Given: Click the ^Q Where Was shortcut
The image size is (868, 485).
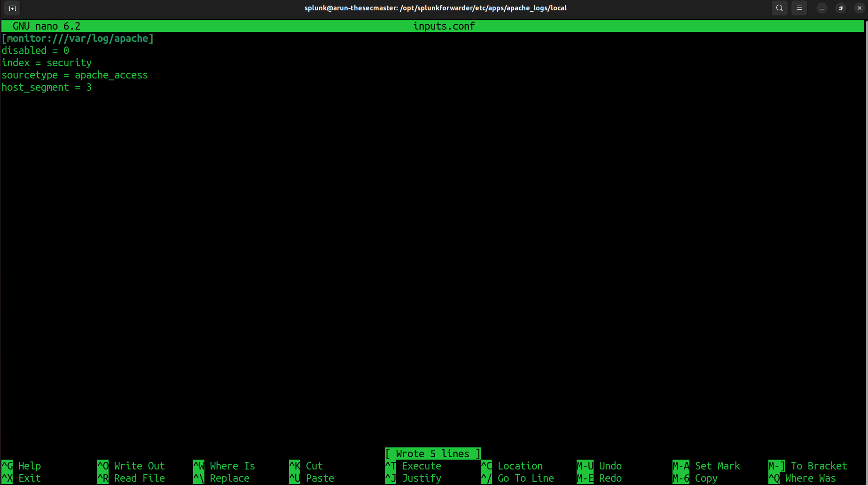Looking at the screenshot, I should click(802, 478).
